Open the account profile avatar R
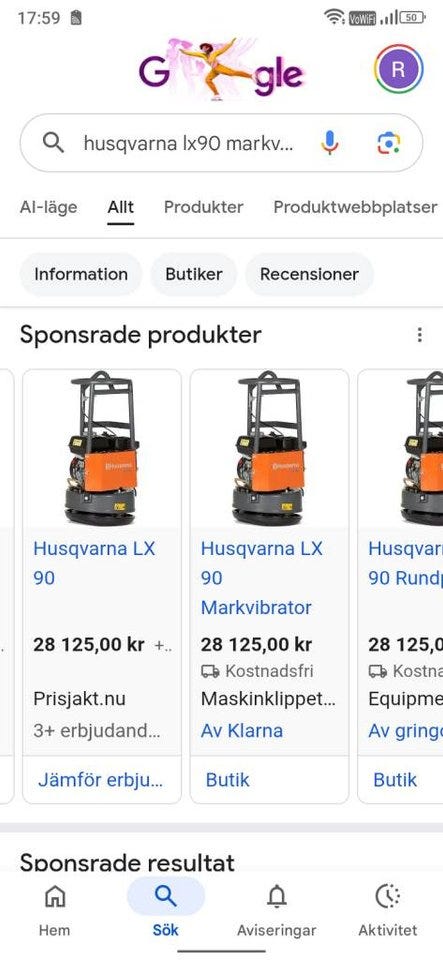443x960 pixels. [x=398, y=69]
